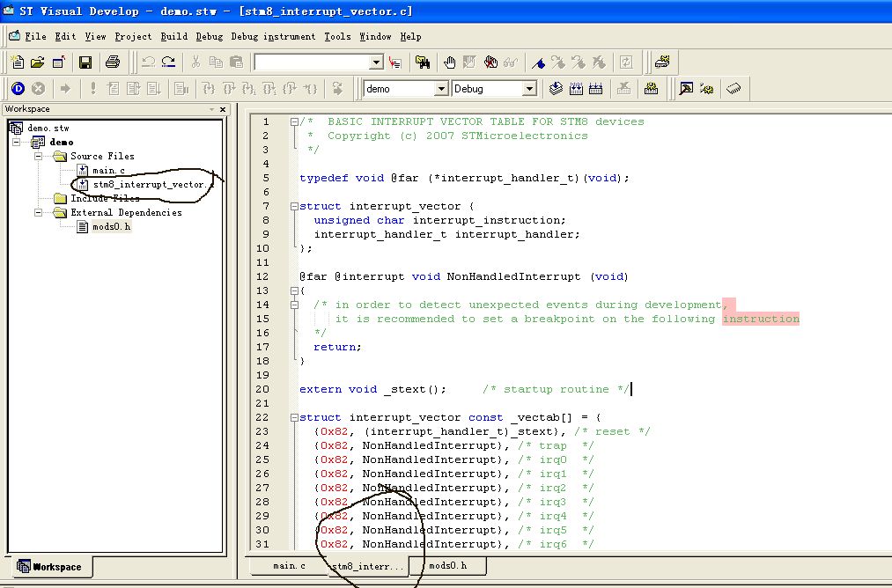Image resolution: width=892 pixels, height=588 pixels.
Task: Fold the header comment at line 1
Action: [x=294, y=121]
